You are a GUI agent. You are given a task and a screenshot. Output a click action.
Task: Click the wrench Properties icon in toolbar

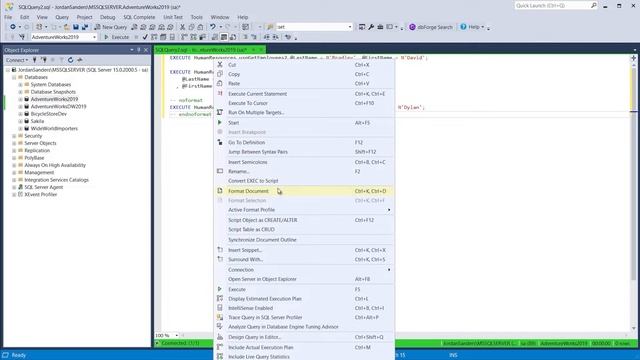tap(371, 27)
